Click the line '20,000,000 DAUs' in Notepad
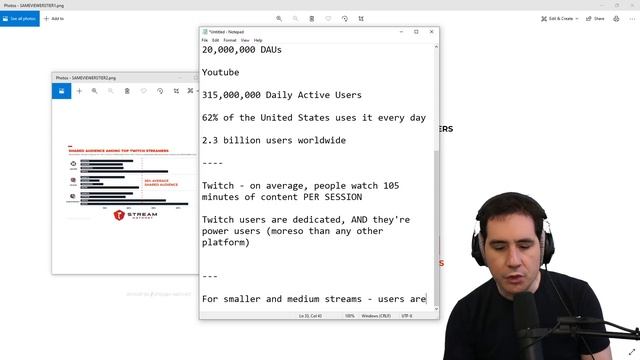640x360 pixels. [x=242, y=50]
